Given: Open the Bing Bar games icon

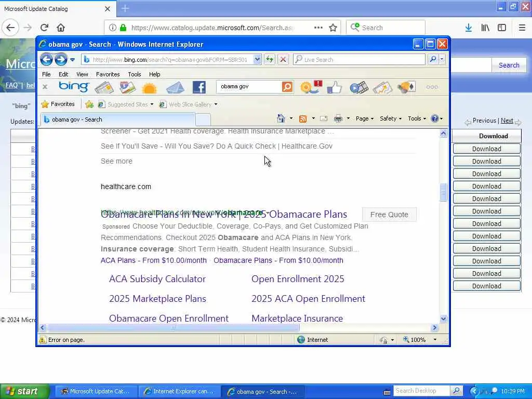Looking at the screenshot, I should (406, 87).
